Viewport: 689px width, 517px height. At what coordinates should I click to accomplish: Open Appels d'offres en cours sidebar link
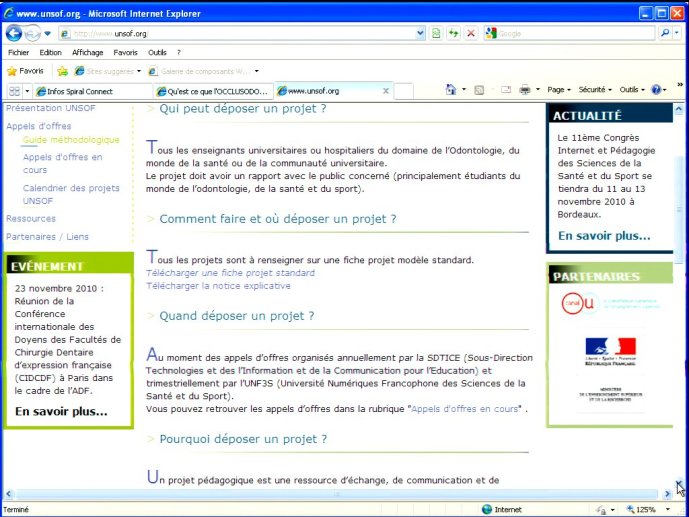(62, 163)
